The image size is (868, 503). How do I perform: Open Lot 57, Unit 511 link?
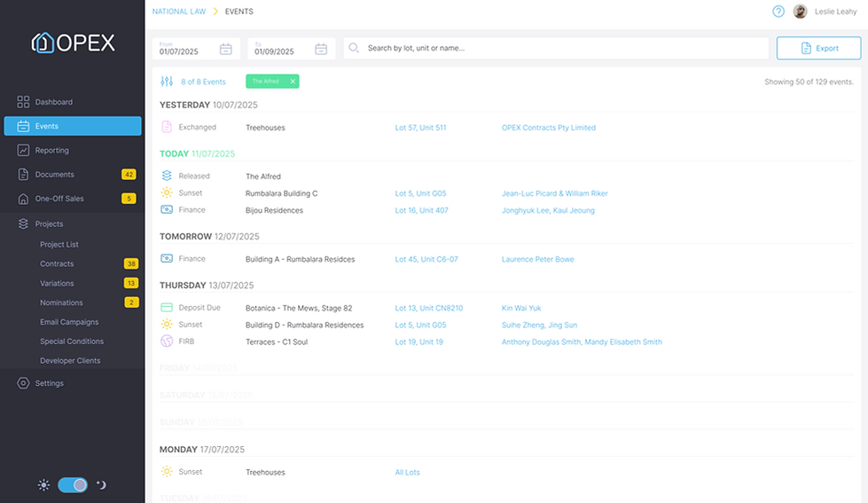pos(420,128)
